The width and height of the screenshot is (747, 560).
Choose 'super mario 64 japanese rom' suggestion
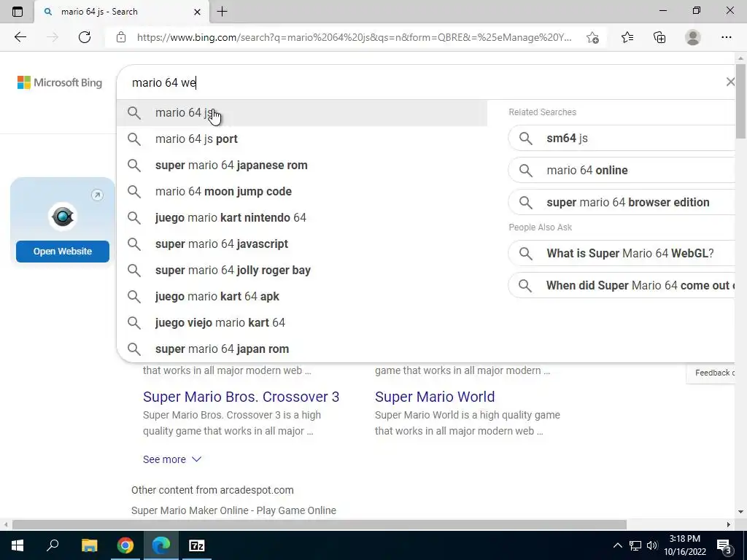(302, 166)
